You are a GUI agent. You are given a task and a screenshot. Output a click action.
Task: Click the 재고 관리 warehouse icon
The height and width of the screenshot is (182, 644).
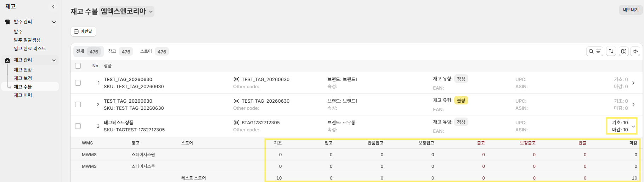pyautogui.click(x=7, y=60)
